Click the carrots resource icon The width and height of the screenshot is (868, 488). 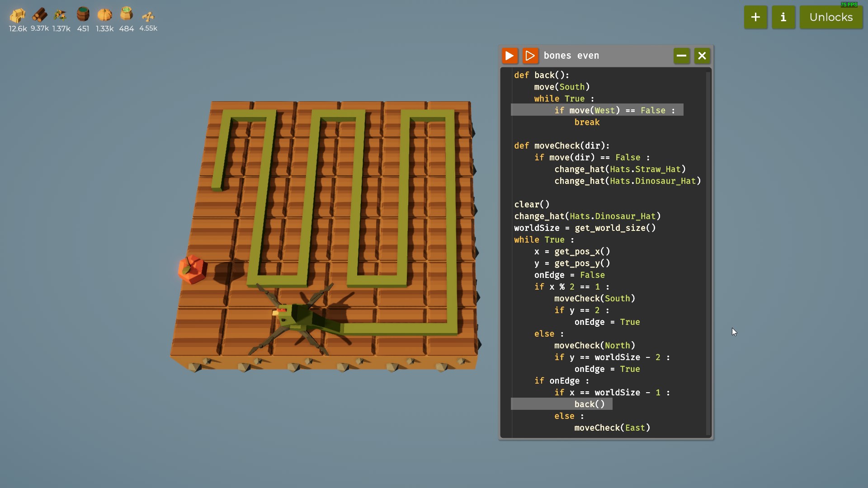coord(61,15)
